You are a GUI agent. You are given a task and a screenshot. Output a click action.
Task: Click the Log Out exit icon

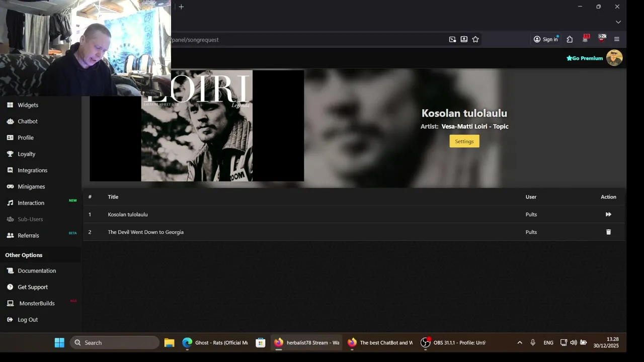(10, 320)
